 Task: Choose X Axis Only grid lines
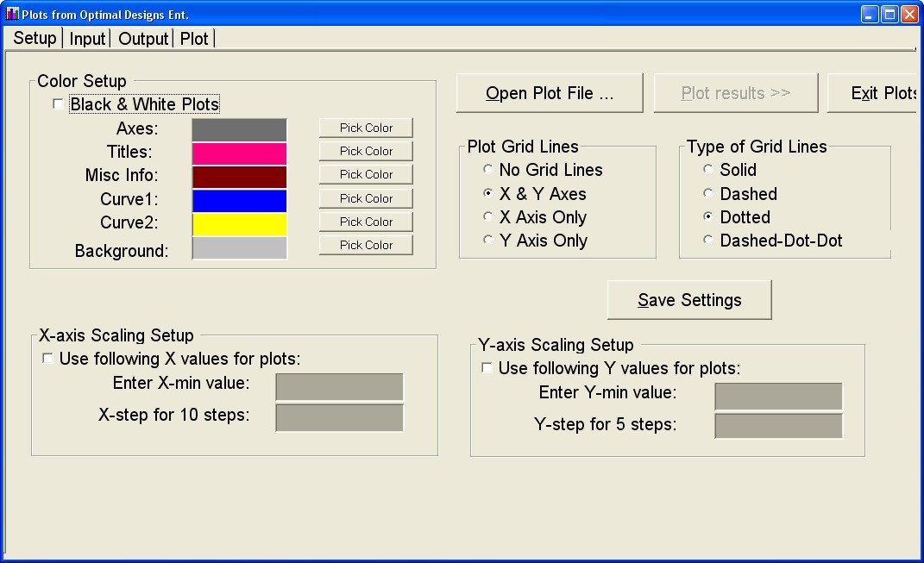pyautogui.click(x=487, y=216)
